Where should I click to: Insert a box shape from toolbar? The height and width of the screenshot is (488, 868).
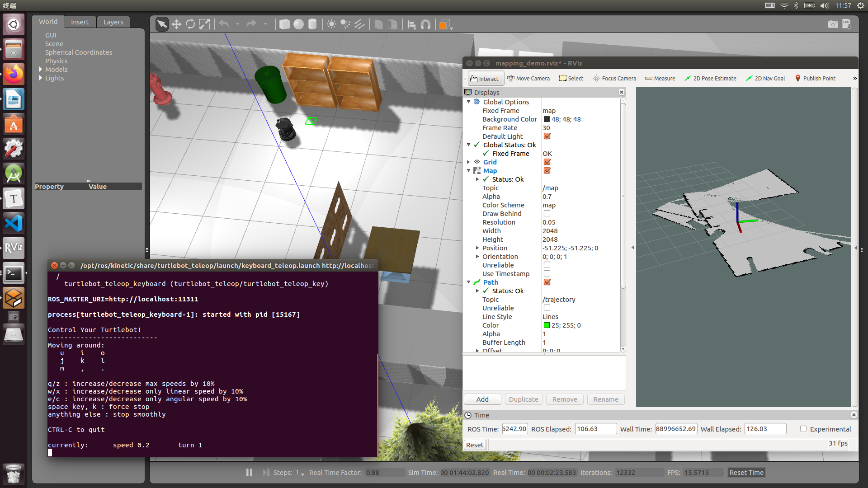pos(284,24)
